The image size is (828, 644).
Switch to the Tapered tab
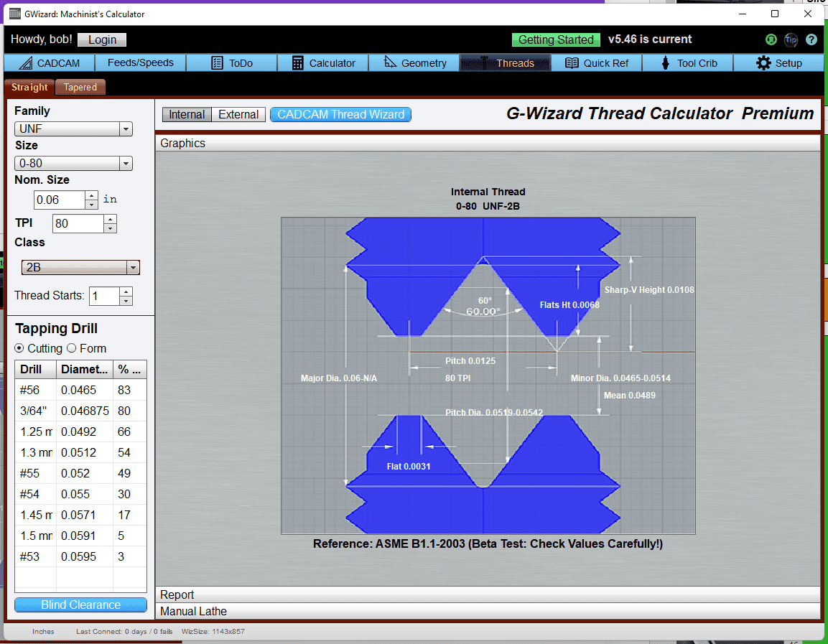tap(80, 87)
